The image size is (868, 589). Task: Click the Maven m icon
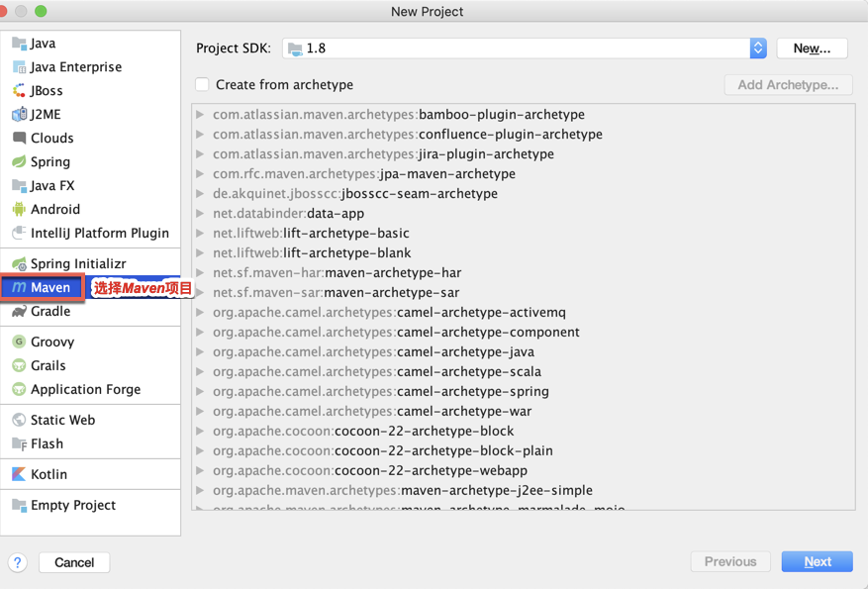coord(19,287)
